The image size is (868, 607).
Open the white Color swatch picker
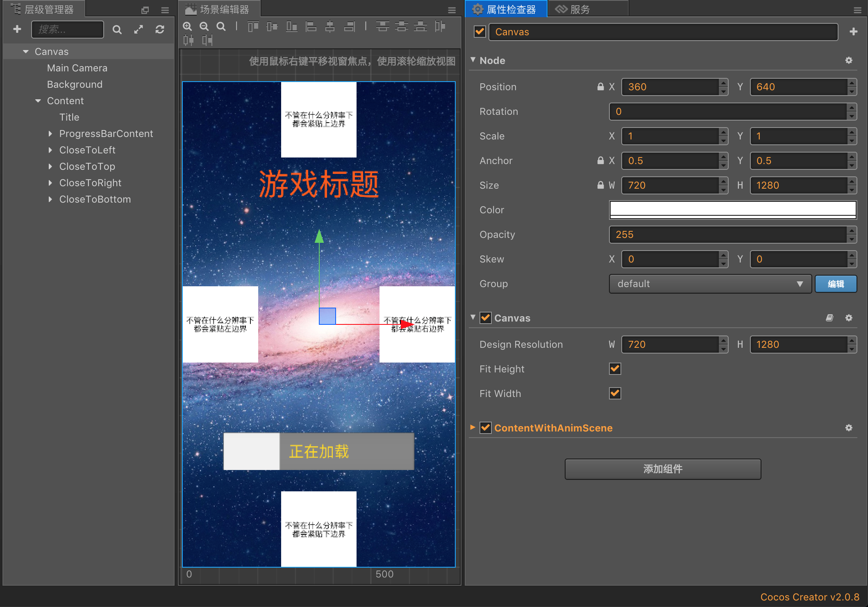point(733,210)
